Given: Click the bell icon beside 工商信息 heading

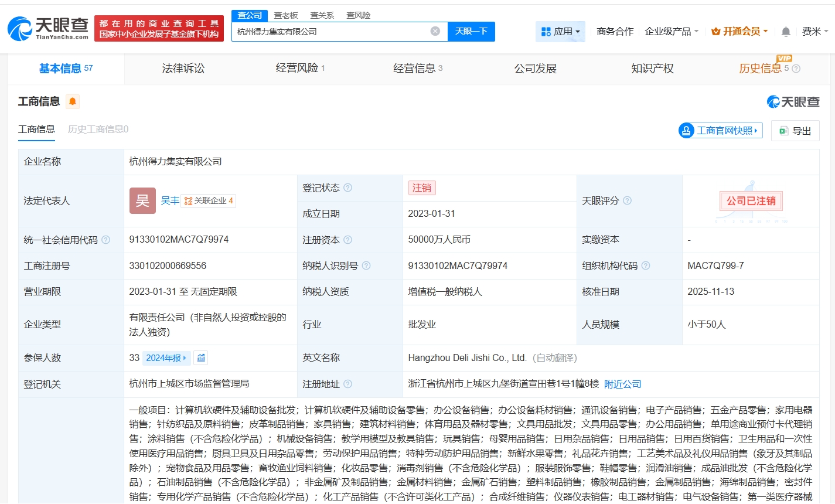Looking at the screenshot, I should (x=72, y=101).
